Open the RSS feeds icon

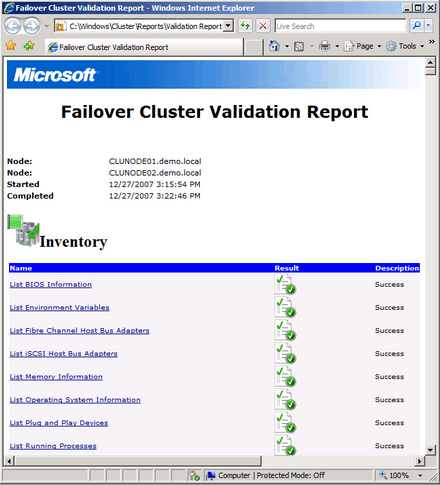[x=299, y=46]
